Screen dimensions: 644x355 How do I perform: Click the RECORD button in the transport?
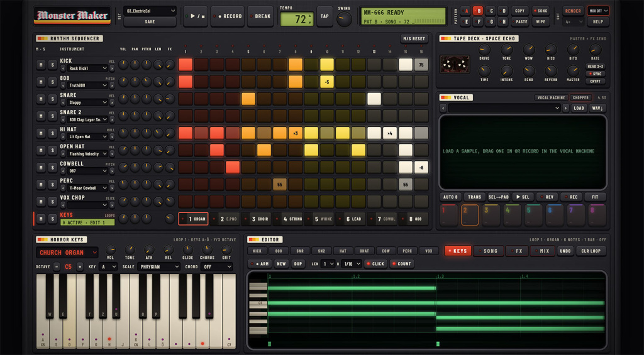227,16
